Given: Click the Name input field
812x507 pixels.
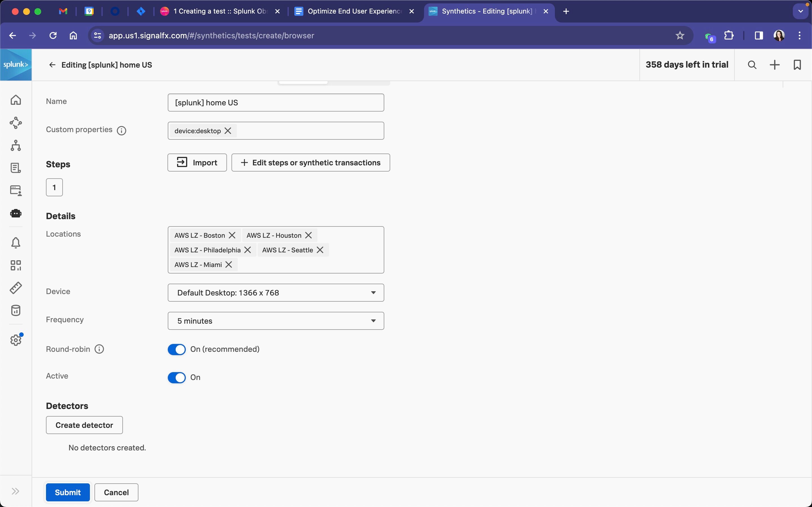Looking at the screenshot, I should click(275, 103).
